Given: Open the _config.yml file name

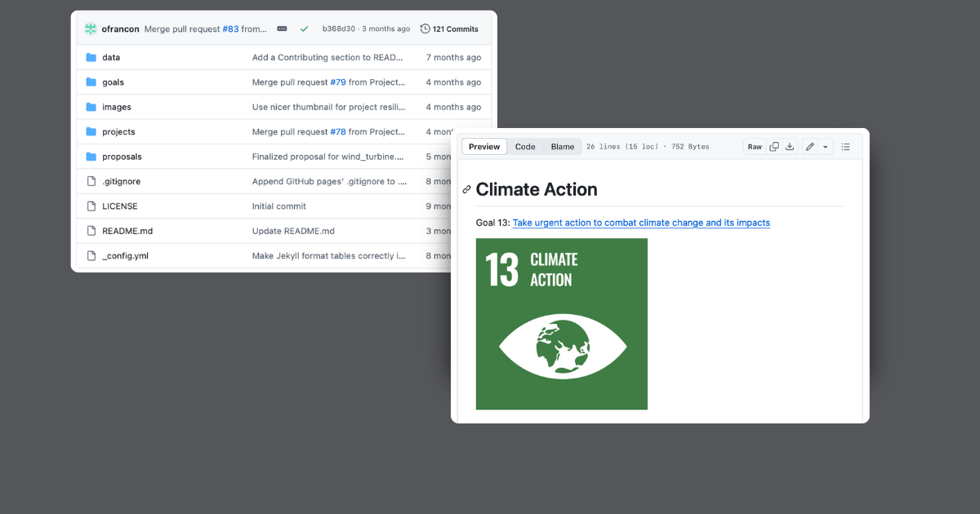Looking at the screenshot, I should (x=125, y=255).
